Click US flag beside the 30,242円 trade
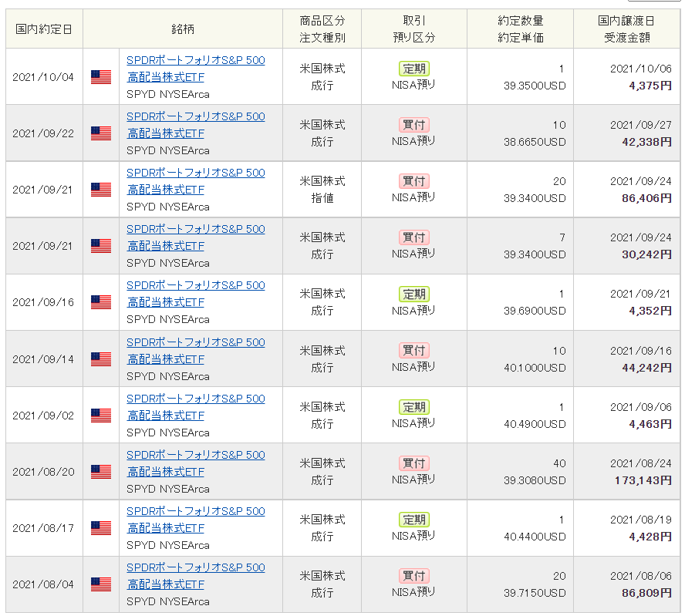The height and width of the screenshot is (616, 685). [101, 246]
